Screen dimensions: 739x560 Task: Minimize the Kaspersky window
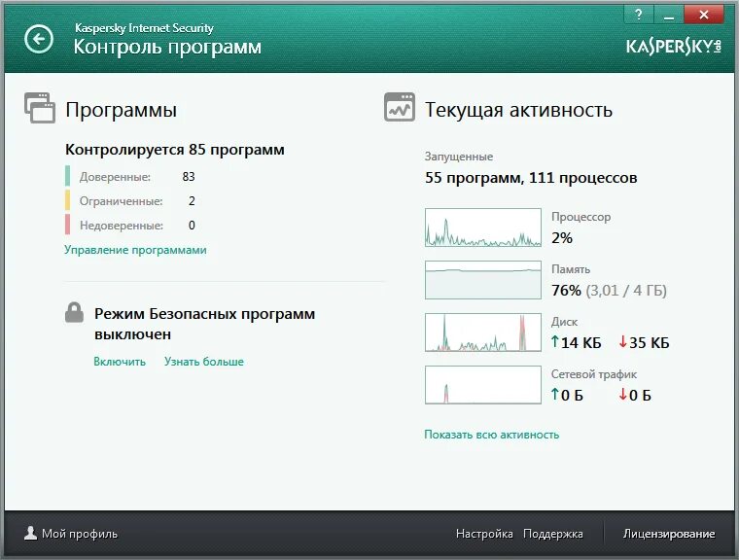668,15
